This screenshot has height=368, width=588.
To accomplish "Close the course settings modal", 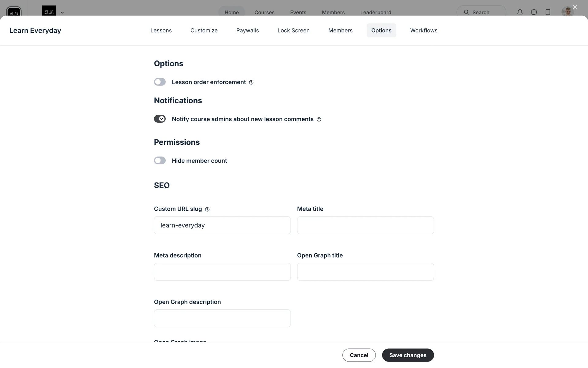I will 575,7.
